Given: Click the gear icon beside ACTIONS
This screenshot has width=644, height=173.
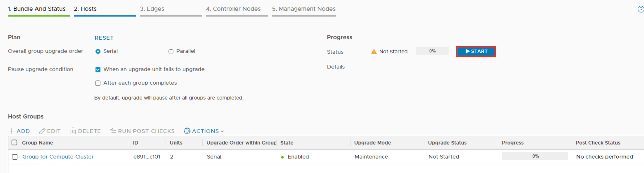Looking at the screenshot, I should point(187,131).
